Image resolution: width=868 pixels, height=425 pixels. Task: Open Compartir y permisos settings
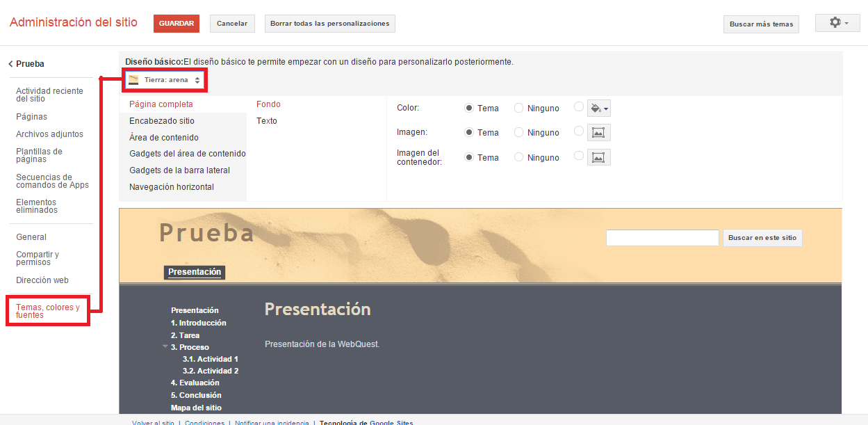(x=38, y=258)
